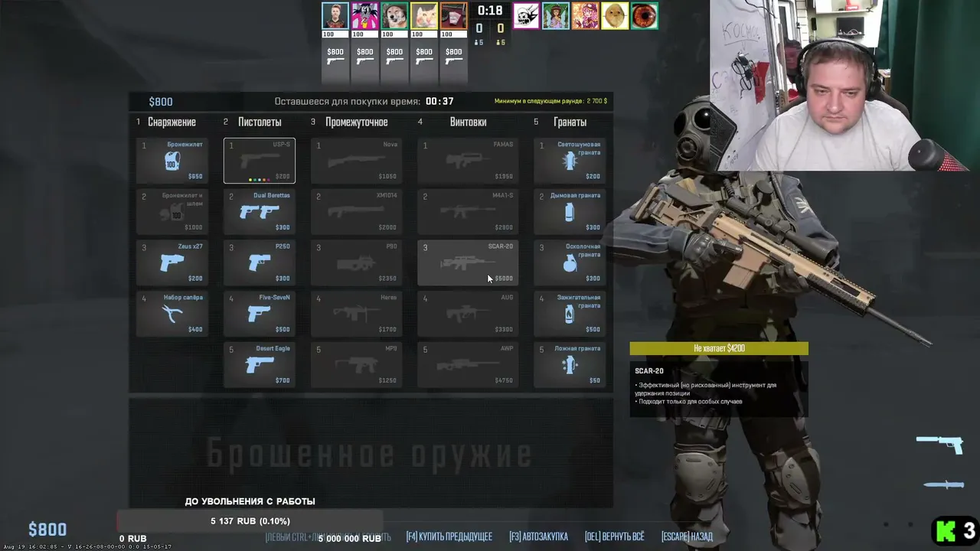Click the 'Оставшееся для покупки время' countdown
Screen dimensions: 980x551
[364, 101]
